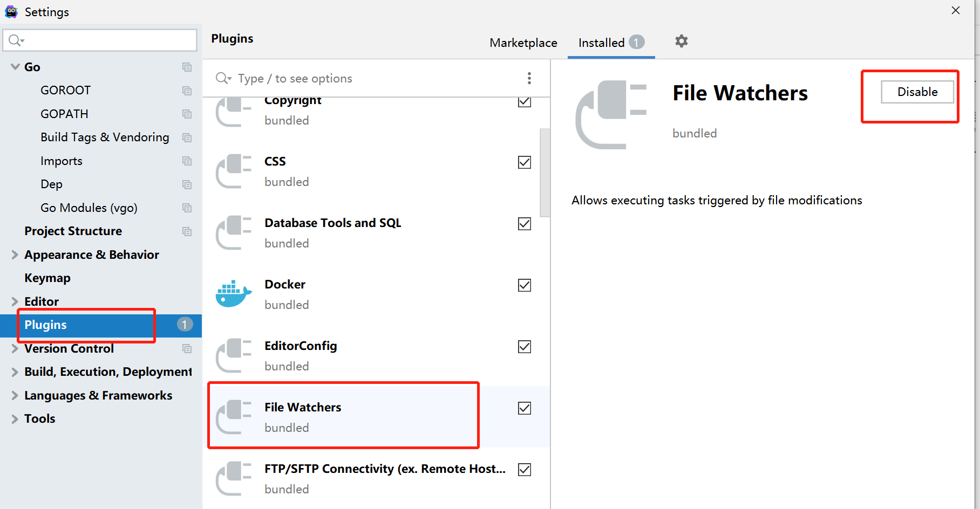980x509 pixels.
Task: Switch to the Marketplace tab
Action: pos(523,43)
